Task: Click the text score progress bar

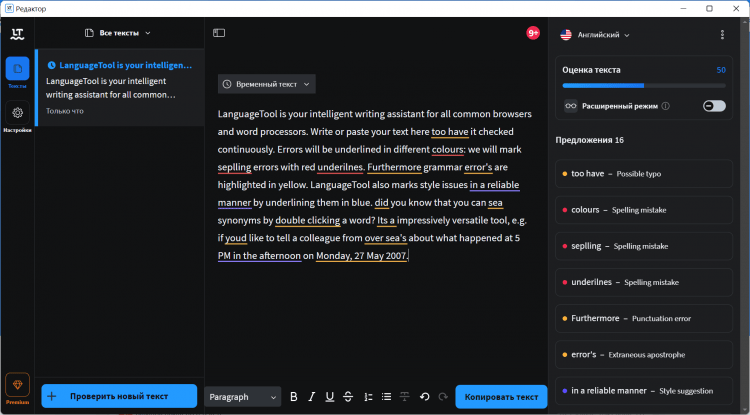Action: point(644,86)
